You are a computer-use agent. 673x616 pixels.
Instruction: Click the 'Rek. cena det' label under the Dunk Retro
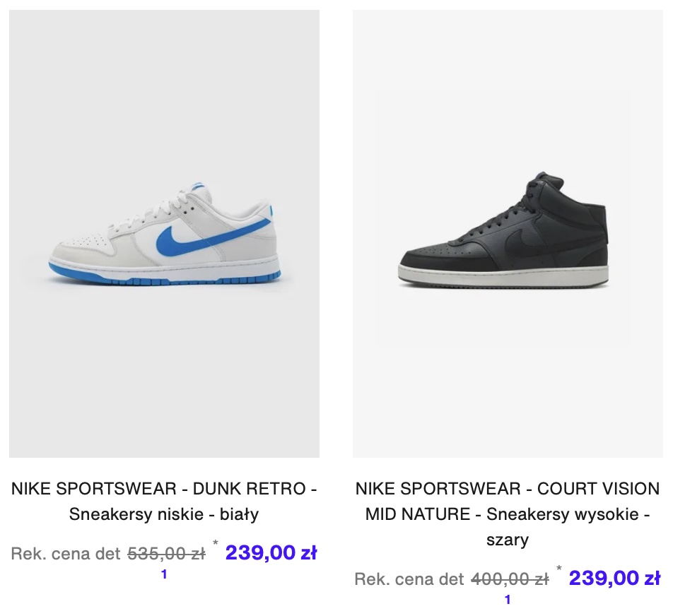pos(66,553)
